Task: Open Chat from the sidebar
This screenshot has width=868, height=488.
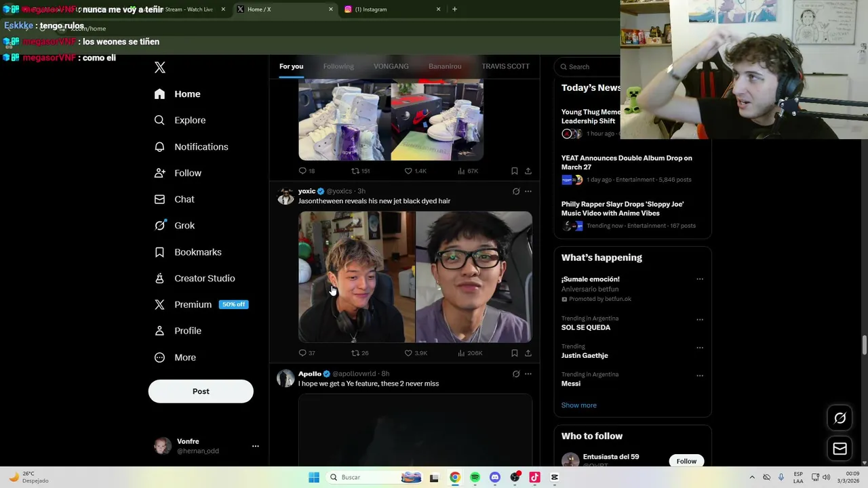Action: pyautogui.click(x=174, y=199)
